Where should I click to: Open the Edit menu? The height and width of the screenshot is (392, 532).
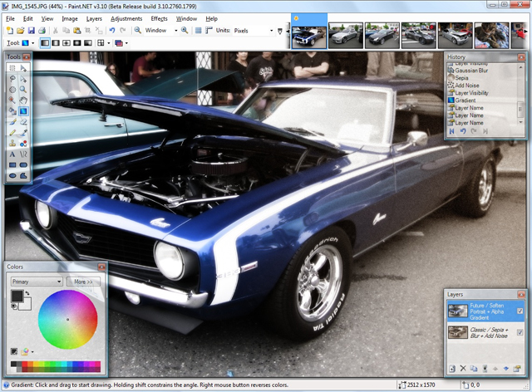click(x=27, y=18)
